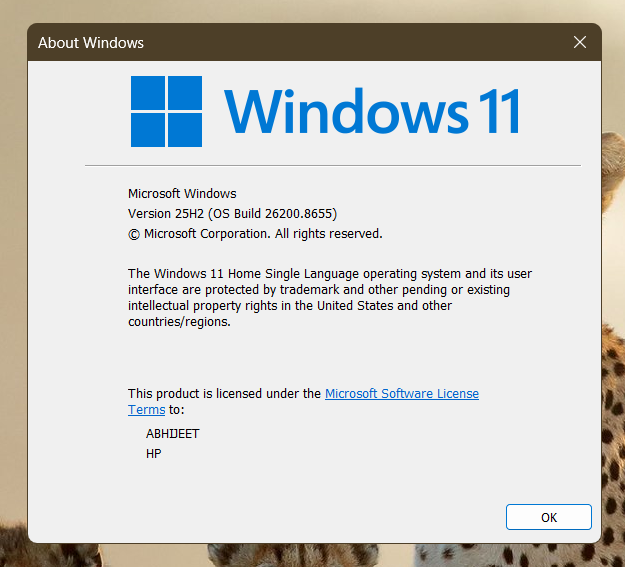Click the Microsoft Corporation copyright line
Screen dimensions: 625x567
255,234
